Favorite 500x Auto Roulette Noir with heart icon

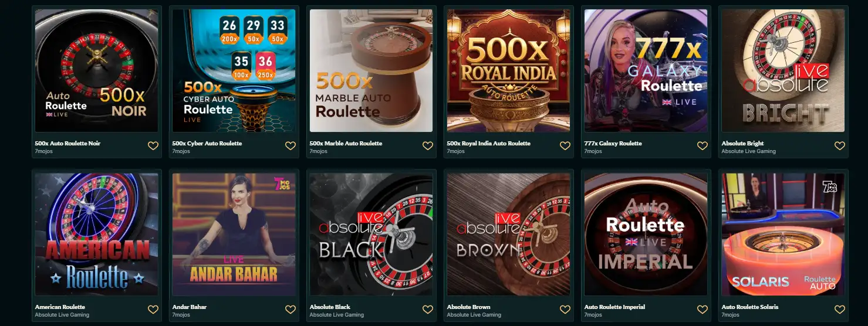point(153,146)
